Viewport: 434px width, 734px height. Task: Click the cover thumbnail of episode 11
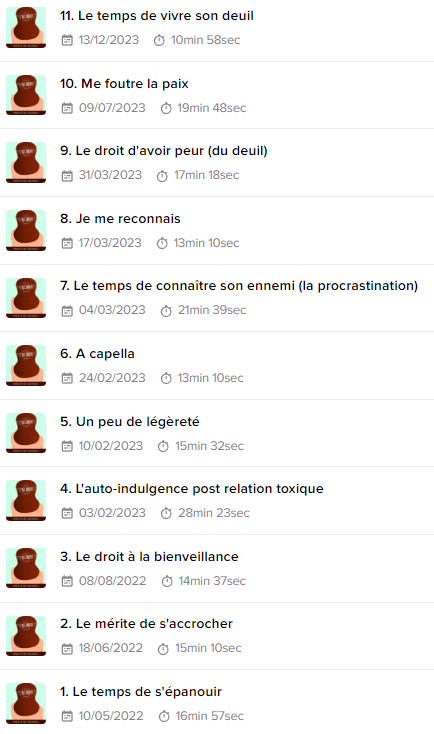pyautogui.click(x=26, y=28)
